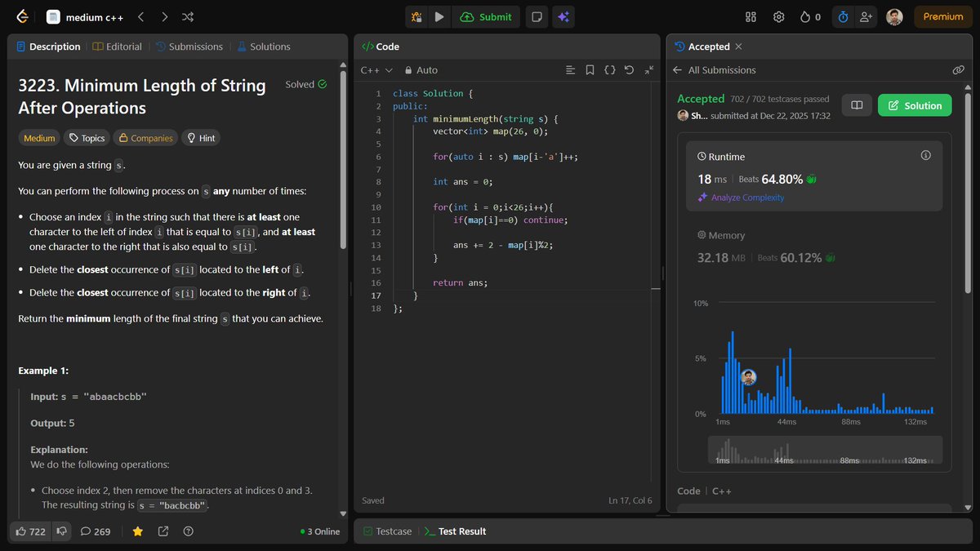Expand the Hint section
Image resolution: width=980 pixels, height=551 pixels.
pos(201,137)
